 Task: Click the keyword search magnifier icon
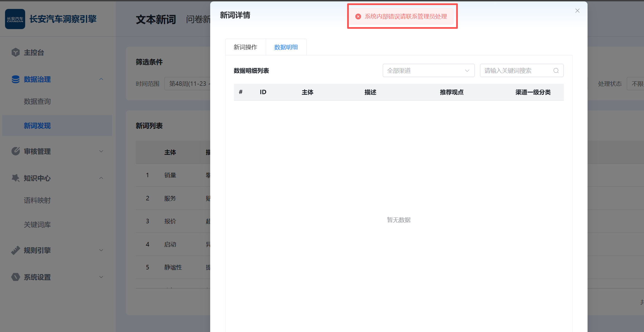556,71
